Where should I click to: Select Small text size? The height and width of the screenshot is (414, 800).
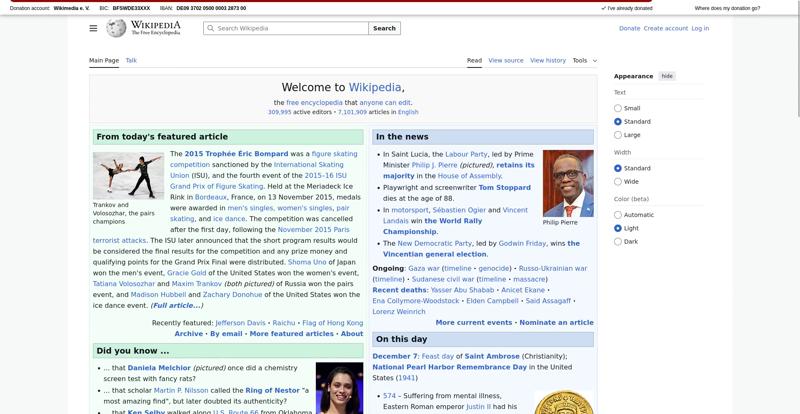618,108
